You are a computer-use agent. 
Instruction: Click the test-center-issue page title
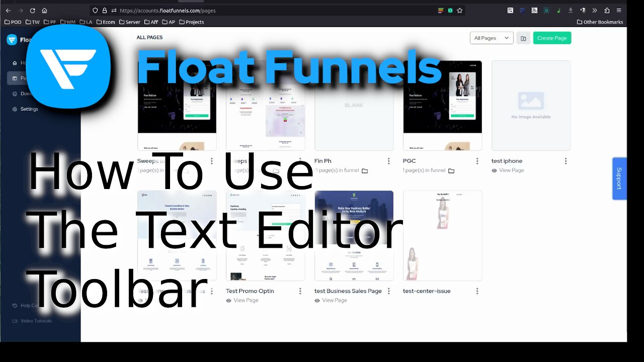tap(427, 291)
